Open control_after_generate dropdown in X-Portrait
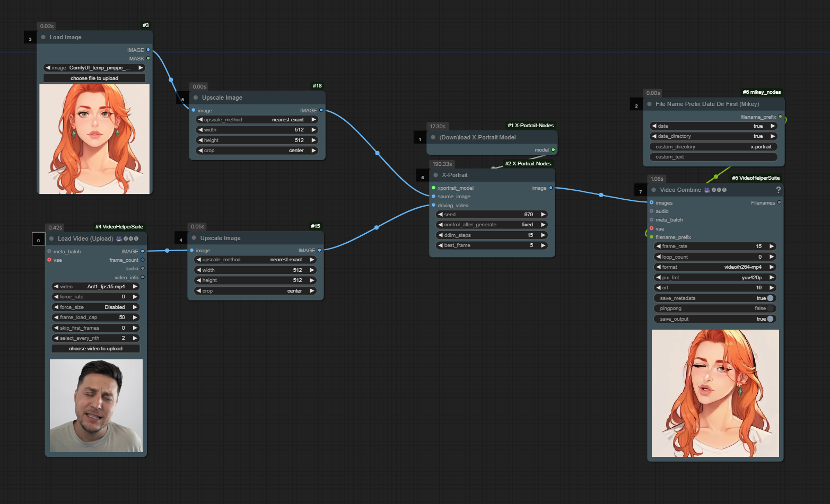Viewport: 830px width, 504px height. point(492,225)
